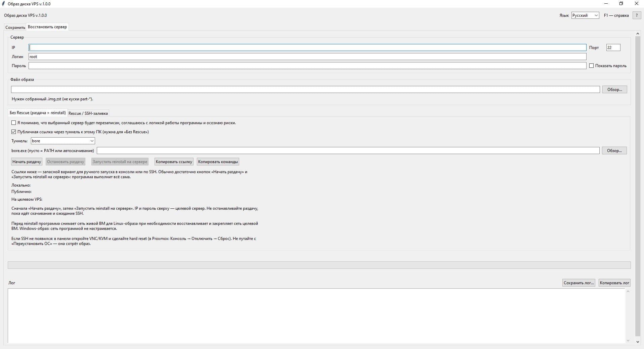Viewport: 644px width, 349px height.
Task: Expand the Туннель bore dropdown
Action: (x=63, y=141)
